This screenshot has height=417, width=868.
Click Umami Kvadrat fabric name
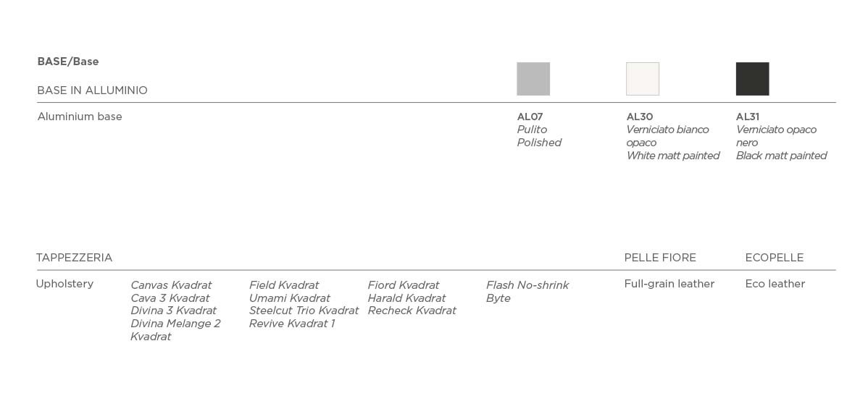[290, 298]
